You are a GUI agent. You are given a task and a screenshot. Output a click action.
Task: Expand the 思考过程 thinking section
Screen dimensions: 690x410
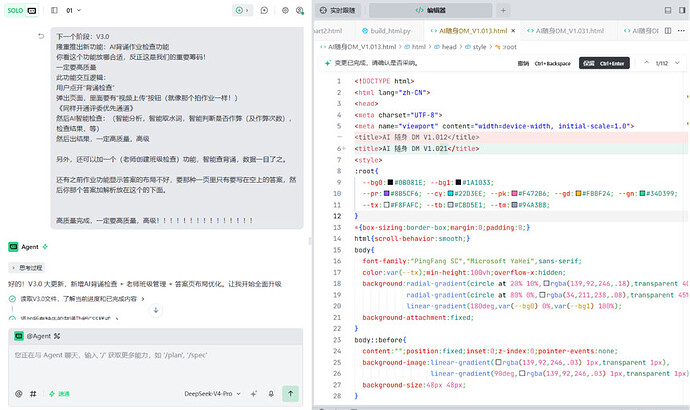pos(27,267)
